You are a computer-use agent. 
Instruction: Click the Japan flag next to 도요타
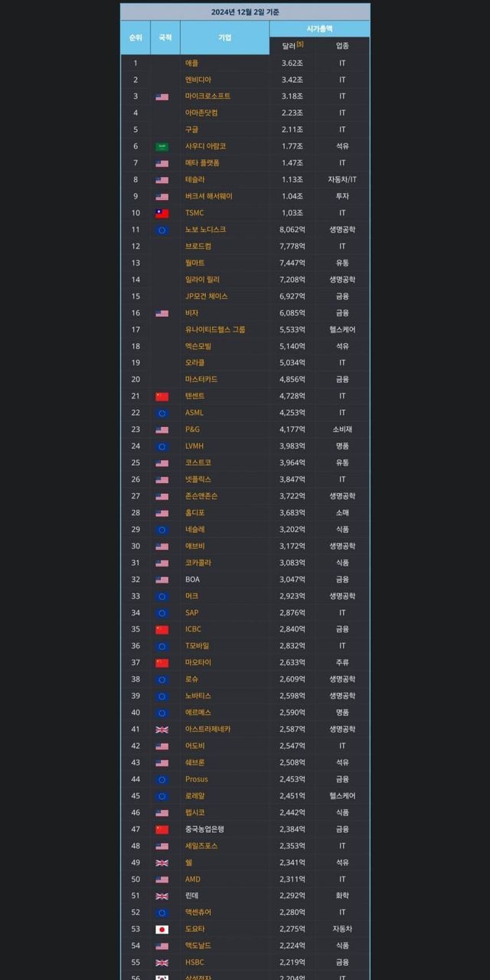(x=162, y=929)
